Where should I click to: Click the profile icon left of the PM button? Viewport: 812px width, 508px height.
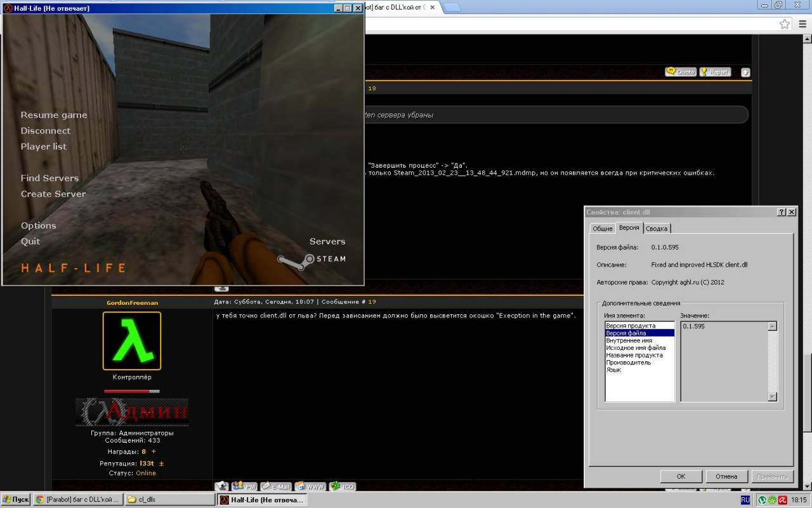tap(221, 486)
